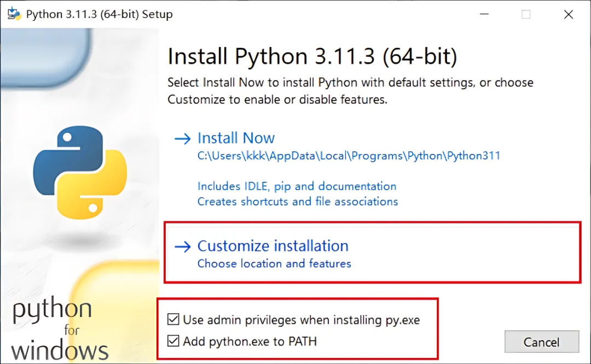Cancel the Python setup
Image resolution: width=591 pixels, height=364 pixels.
pyautogui.click(x=542, y=342)
